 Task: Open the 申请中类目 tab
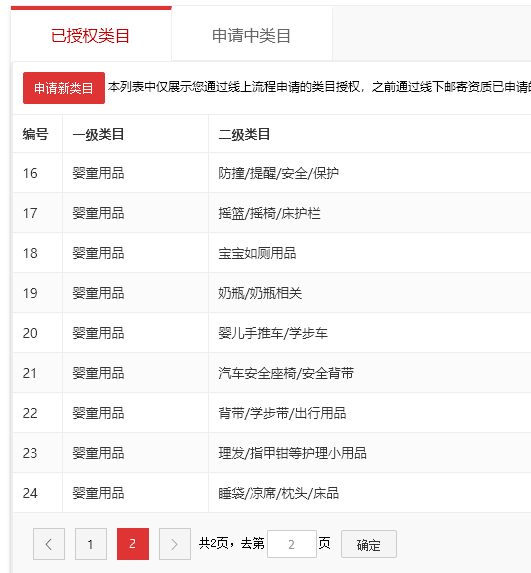[252, 35]
